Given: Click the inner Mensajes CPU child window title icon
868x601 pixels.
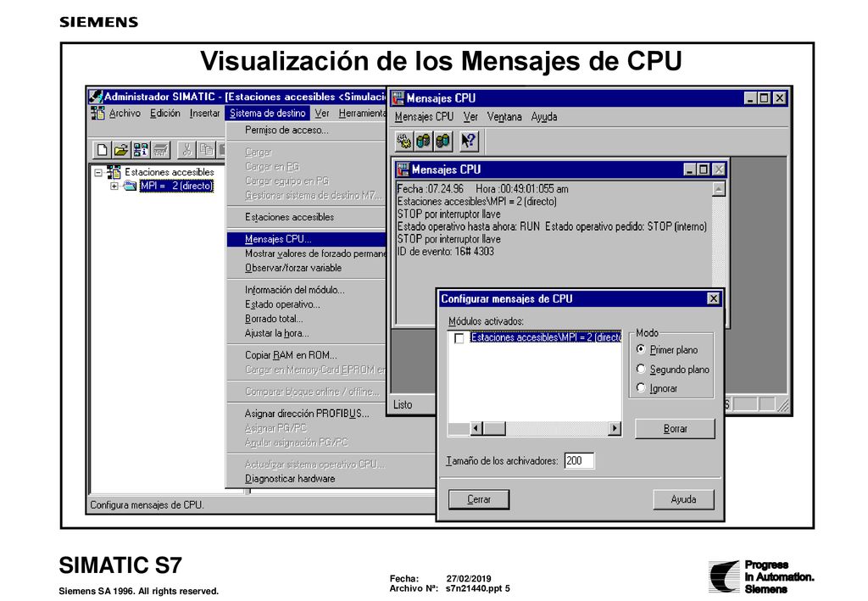Looking at the screenshot, I should [x=403, y=170].
